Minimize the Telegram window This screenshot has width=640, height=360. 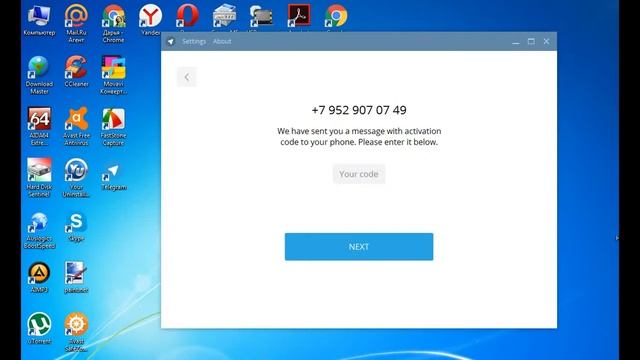point(516,42)
